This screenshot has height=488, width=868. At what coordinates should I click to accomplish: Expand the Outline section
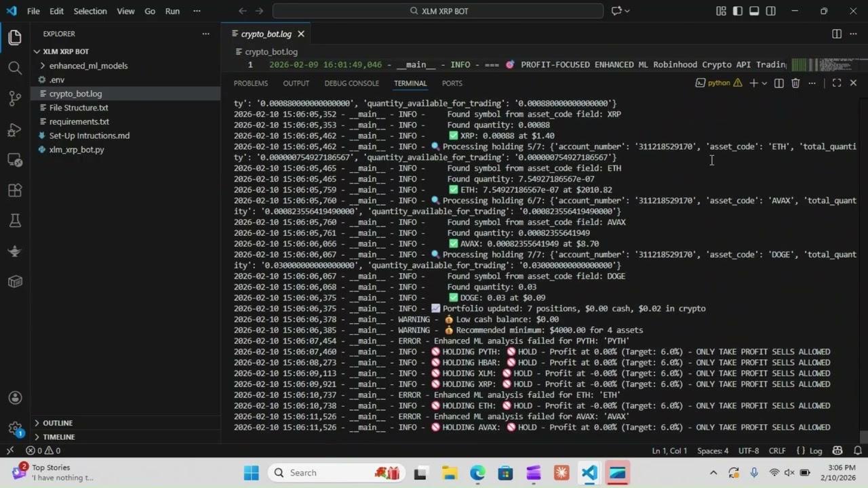125,423
